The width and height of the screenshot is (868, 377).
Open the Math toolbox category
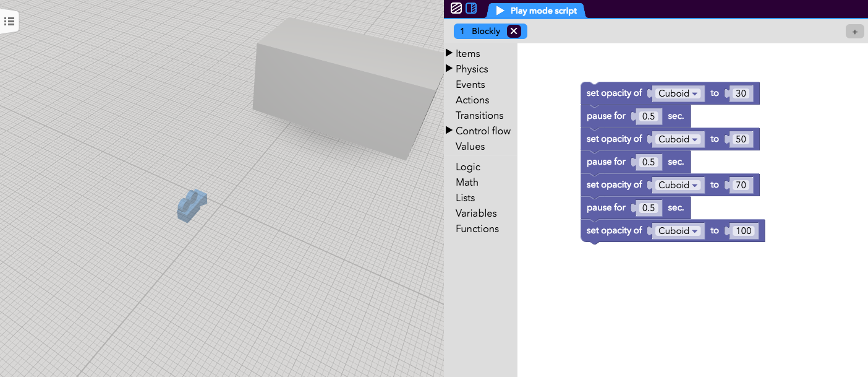(467, 182)
